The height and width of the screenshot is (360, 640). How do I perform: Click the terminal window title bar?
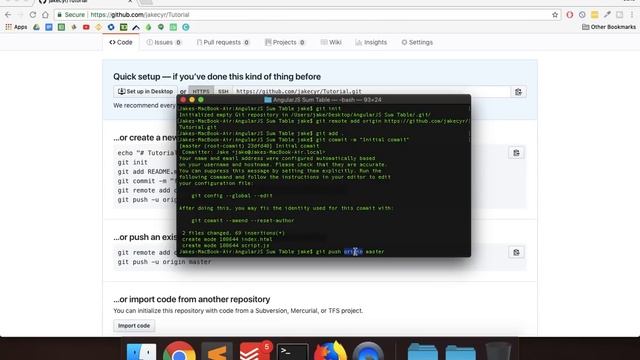[x=324, y=100]
